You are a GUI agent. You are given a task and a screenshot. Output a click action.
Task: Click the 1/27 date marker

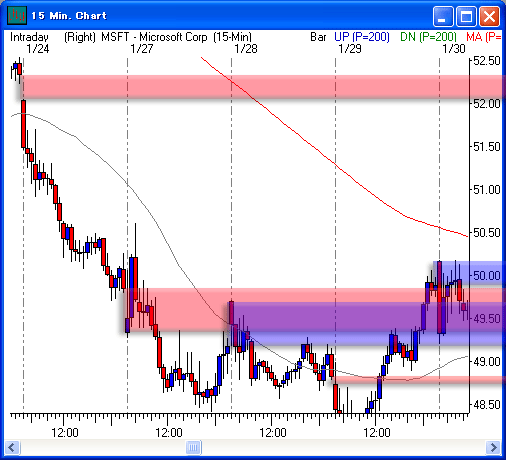[142, 49]
